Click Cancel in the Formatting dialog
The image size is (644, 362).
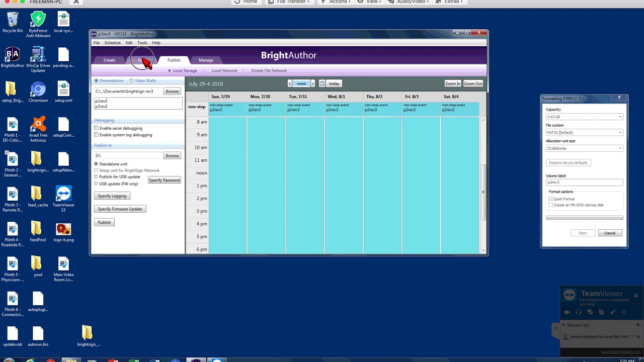coord(610,233)
